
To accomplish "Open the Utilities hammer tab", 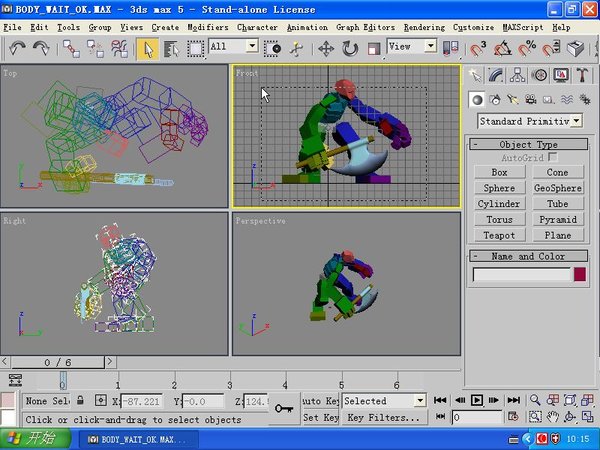I will [x=583, y=75].
